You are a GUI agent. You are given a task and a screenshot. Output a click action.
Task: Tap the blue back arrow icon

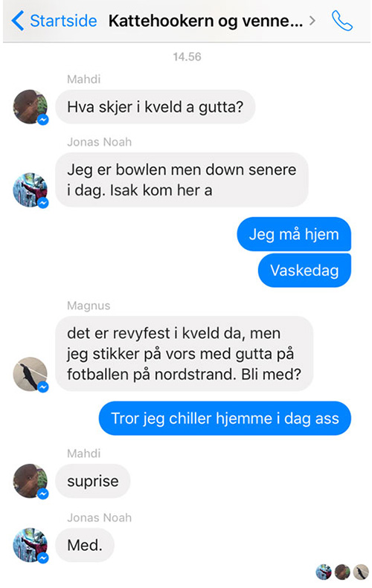[x=18, y=21]
